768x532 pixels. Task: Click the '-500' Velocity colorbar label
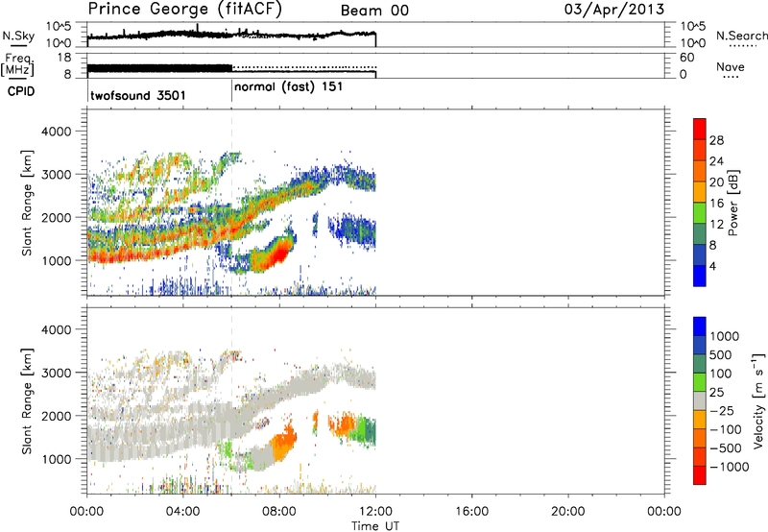tap(726, 448)
